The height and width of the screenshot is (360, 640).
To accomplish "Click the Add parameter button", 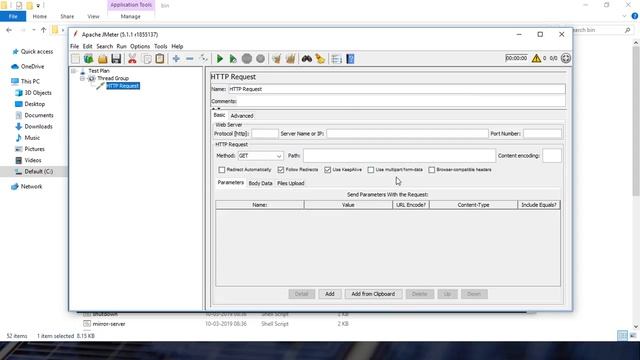I will [330, 294].
